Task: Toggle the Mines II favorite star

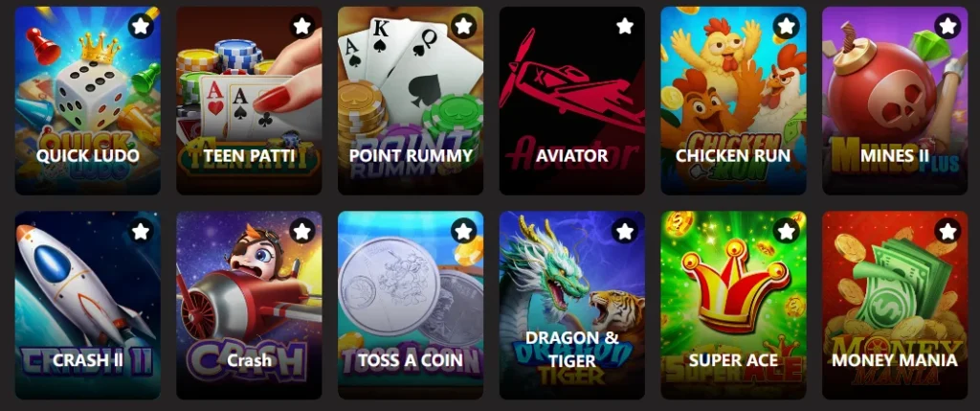Action: (x=947, y=26)
